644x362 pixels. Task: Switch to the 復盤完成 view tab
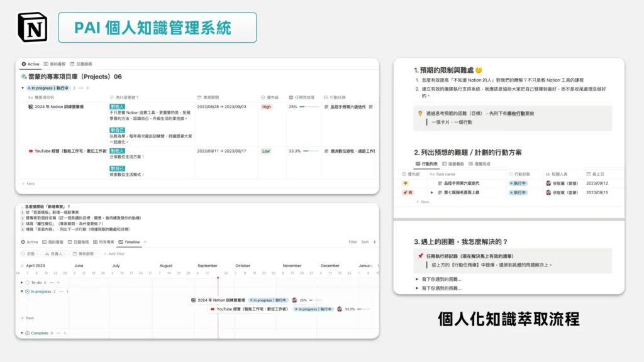point(479,164)
